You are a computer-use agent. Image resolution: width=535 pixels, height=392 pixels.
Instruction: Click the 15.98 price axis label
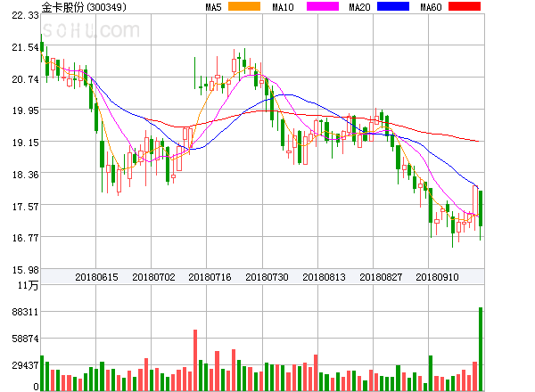pyautogui.click(x=25, y=270)
